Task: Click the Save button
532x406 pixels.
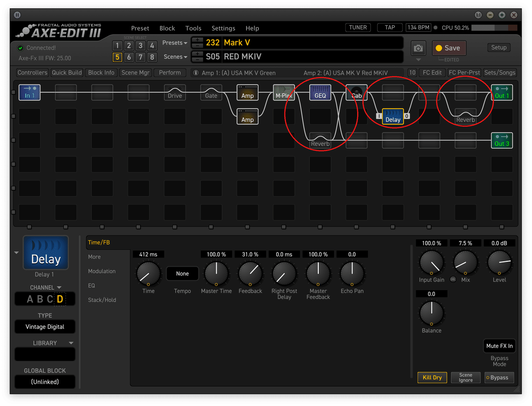Action: (x=449, y=48)
